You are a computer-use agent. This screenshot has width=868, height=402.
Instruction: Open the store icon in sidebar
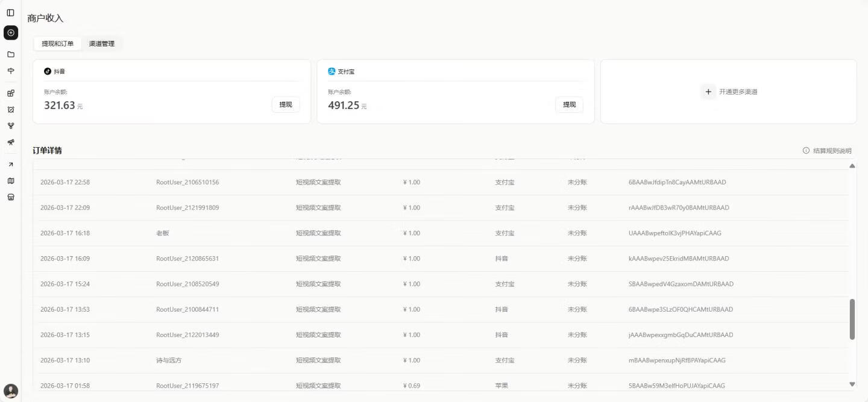pyautogui.click(x=11, y=197)
